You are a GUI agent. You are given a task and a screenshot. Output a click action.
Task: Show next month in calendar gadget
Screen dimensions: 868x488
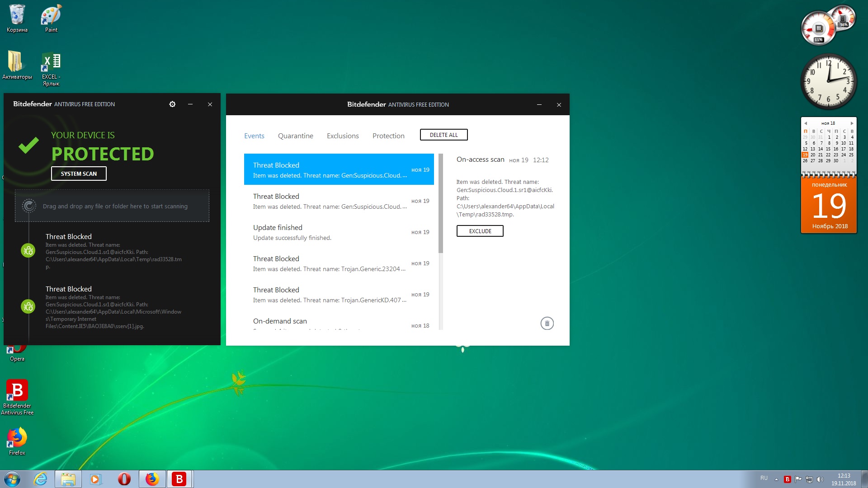[x=852, y=123]
